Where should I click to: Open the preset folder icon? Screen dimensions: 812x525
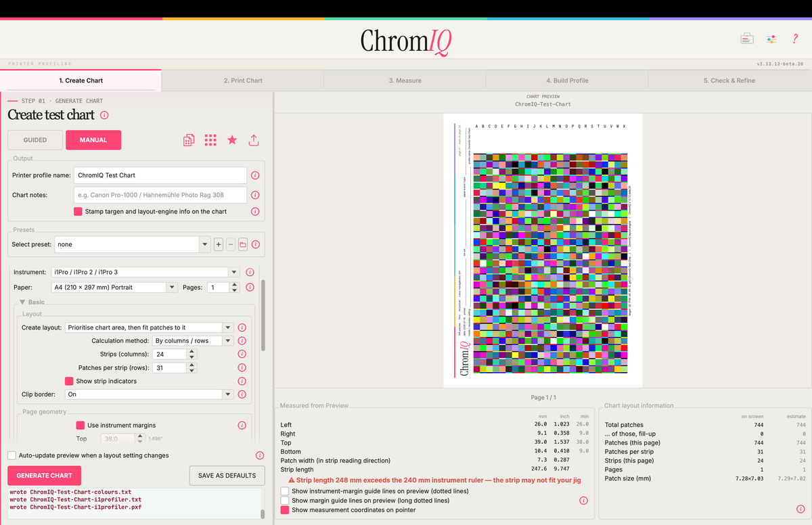(243, 244)
